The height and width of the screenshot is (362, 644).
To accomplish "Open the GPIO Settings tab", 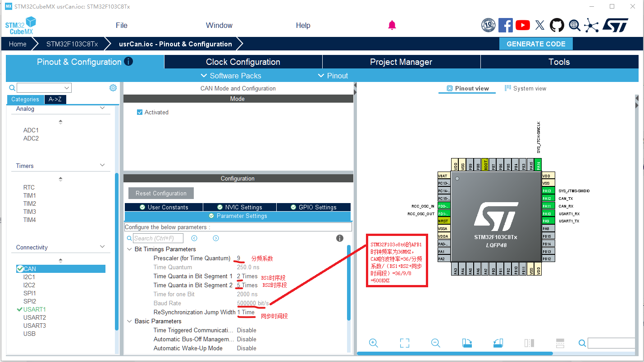I will pos(313,207).
